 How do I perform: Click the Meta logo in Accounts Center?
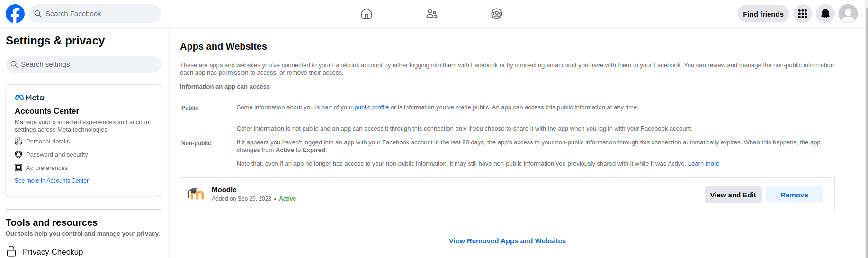29,98
